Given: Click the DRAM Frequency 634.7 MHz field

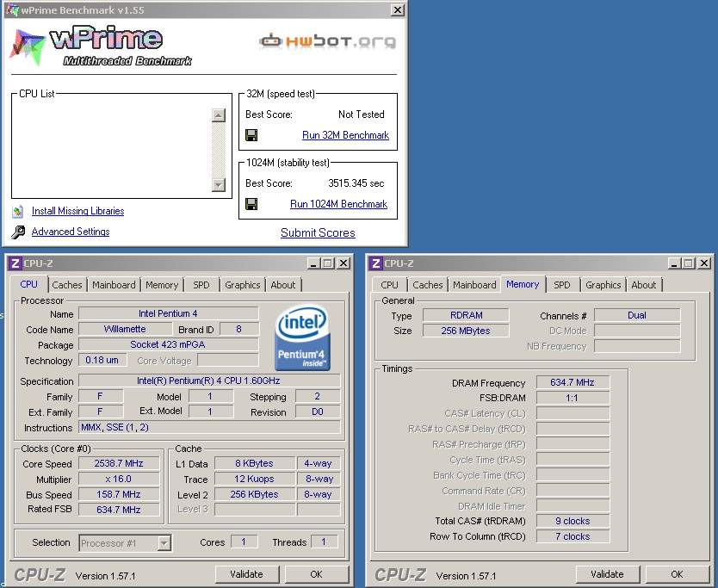Looking at the screenshot, I should [x=573, y=382].
